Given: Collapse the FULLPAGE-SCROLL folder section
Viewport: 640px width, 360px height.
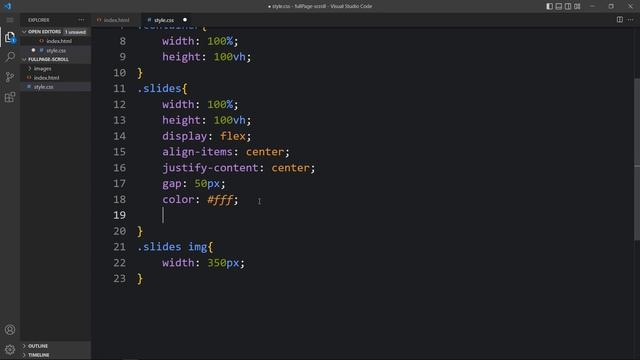Looking at the screenshot, I should tap(48, 59).
